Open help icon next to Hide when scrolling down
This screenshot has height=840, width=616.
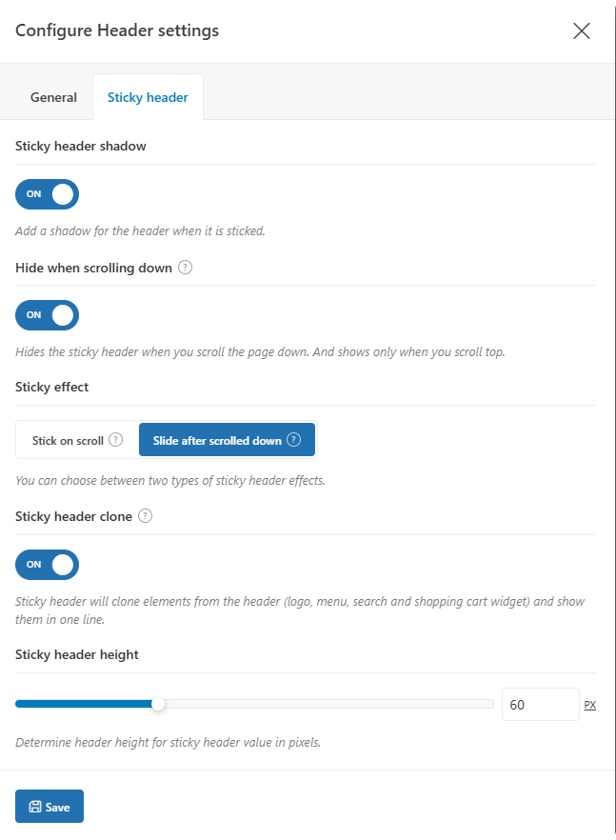click(x=185, y=267)
